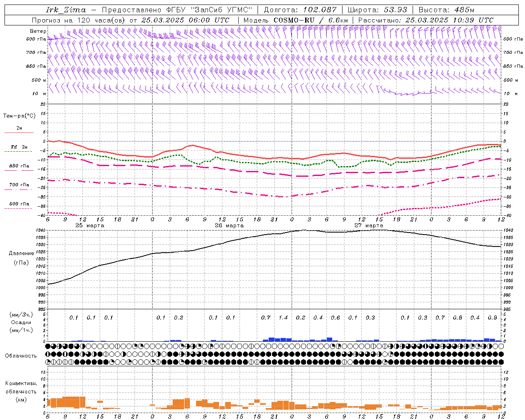This screenshot has width=525, height=420.
Task: Click the "25 марта" date label
Action: (90, 226)
